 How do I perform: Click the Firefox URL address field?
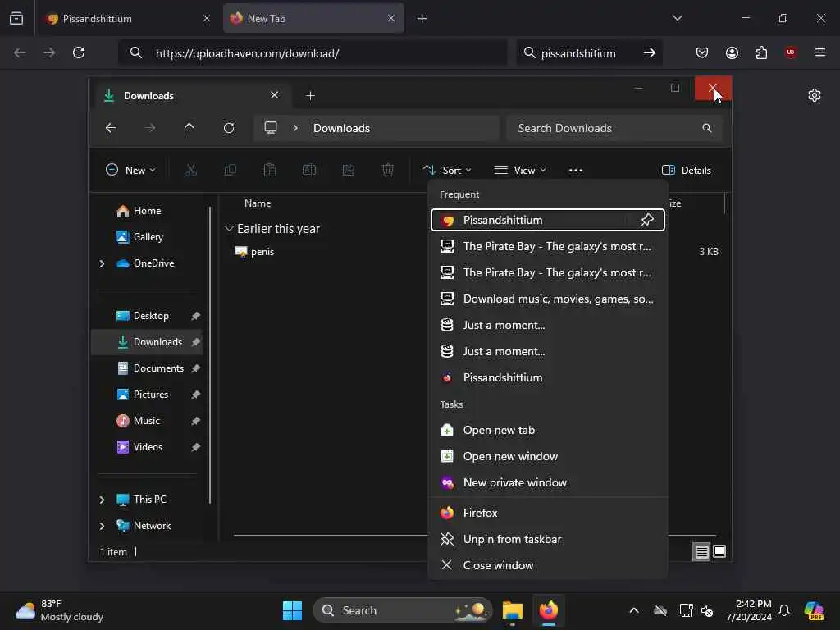(x=313, y=53)
